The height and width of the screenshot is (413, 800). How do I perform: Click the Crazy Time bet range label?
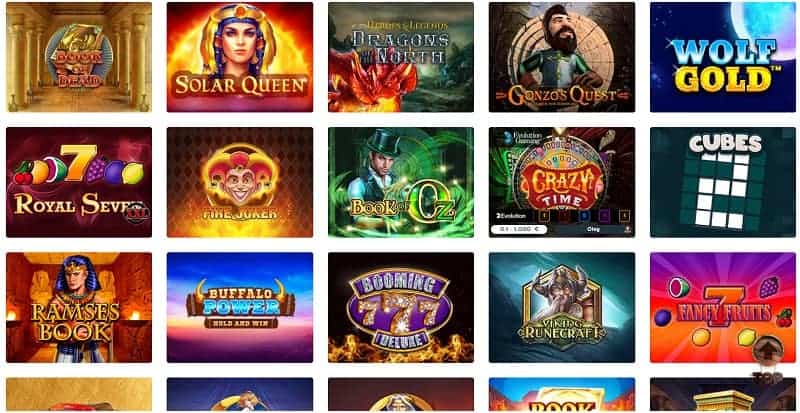point(518,229)
